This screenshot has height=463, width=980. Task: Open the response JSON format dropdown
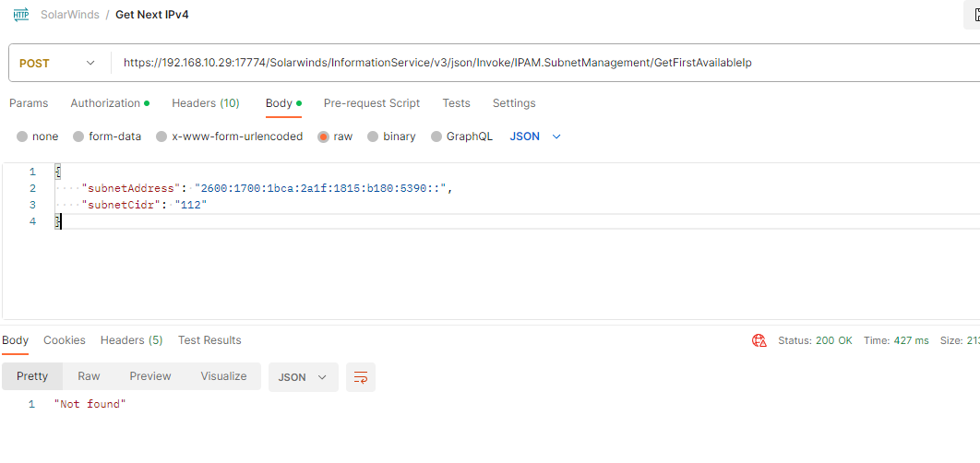coord(303,377)
